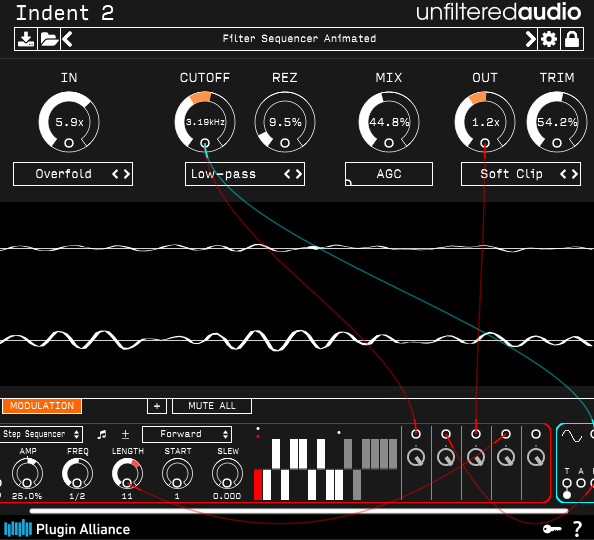Image resolution: width=594 pixels, height=540 pixels.
Task: Select previous clip type left of Overfold
Action: (x=115, y=174)
